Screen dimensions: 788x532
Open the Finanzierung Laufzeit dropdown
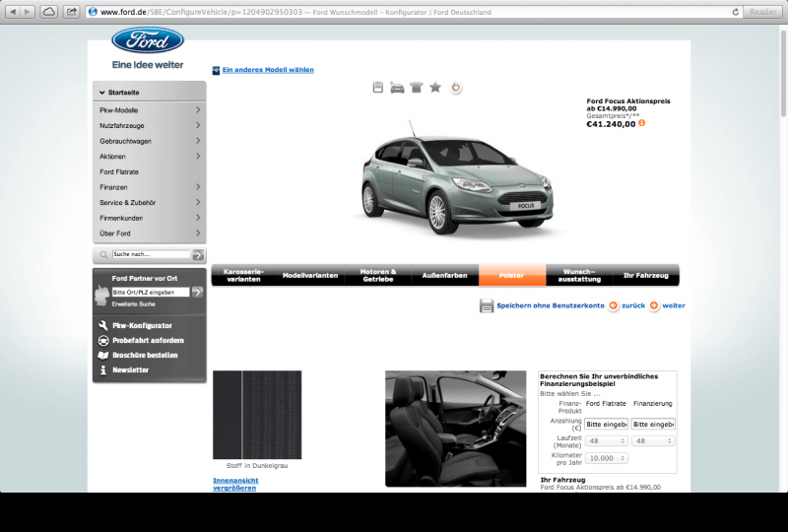point(653,441)
